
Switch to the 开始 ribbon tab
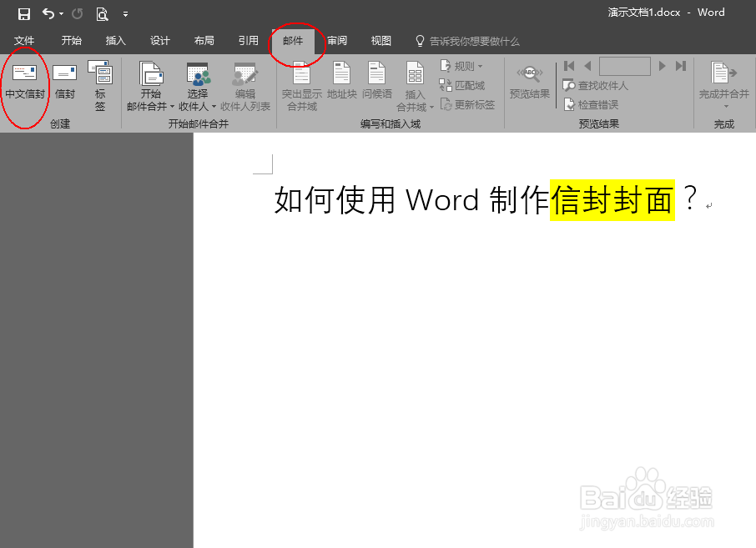72,41
